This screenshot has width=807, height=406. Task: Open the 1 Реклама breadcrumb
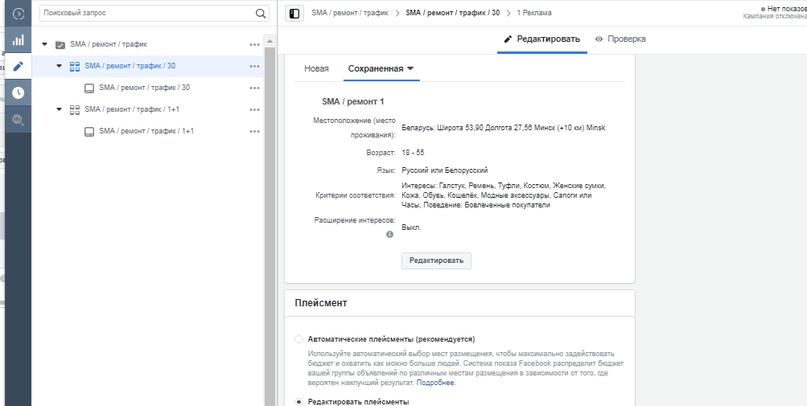pyautogui.click(x=534, y=13)
